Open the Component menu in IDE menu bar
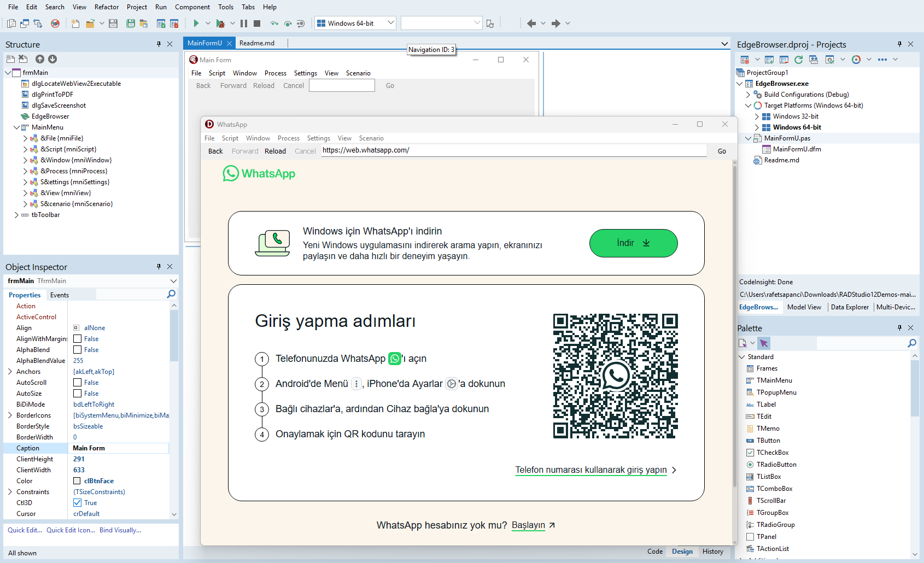 (x=192, y=7)
